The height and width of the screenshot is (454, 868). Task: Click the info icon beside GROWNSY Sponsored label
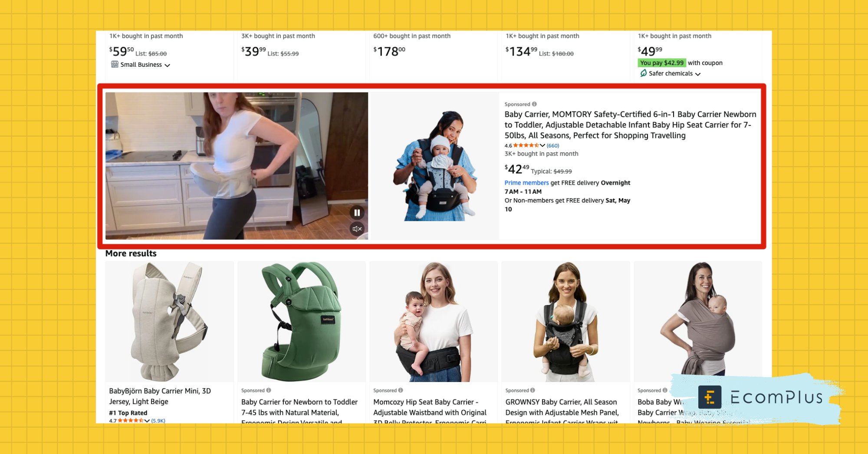coord(533,390)
